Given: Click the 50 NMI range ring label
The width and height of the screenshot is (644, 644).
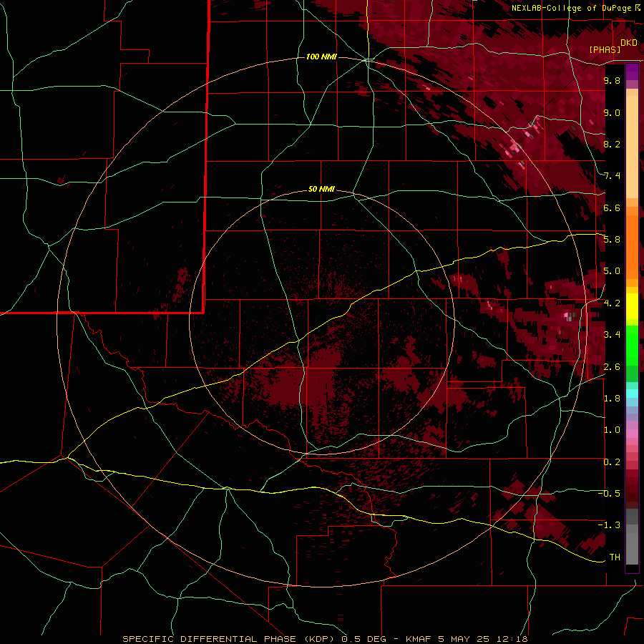Looking at the screenshot, I should point(321,190).
